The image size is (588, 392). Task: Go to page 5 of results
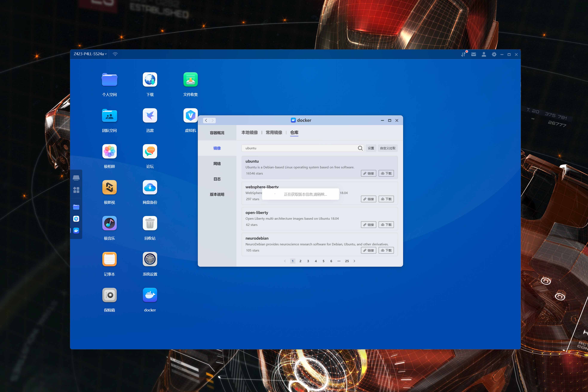click(x=323, y=261)
